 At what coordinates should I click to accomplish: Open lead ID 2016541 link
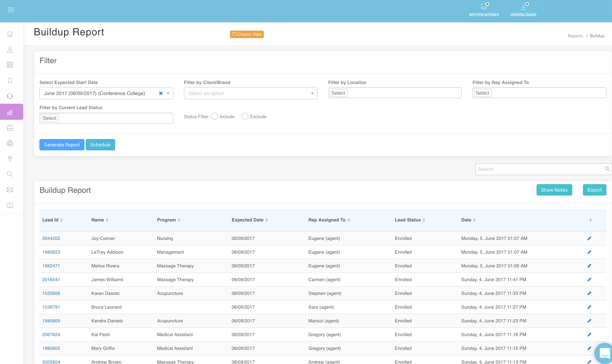click(51, 280)
